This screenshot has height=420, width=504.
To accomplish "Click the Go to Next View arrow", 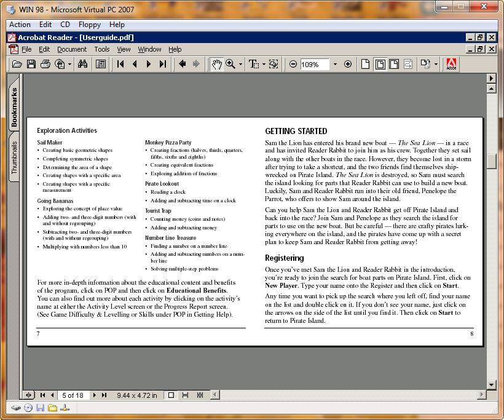I will coord(196,64).
